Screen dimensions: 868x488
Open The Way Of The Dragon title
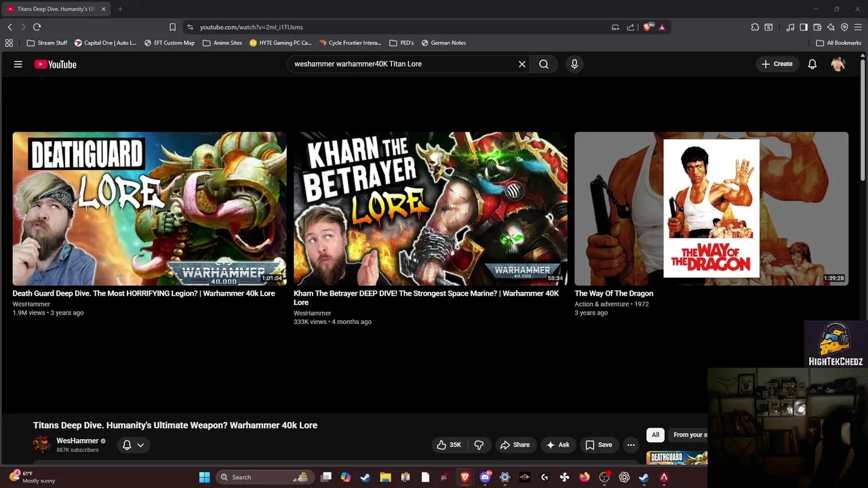pos(614,294)
